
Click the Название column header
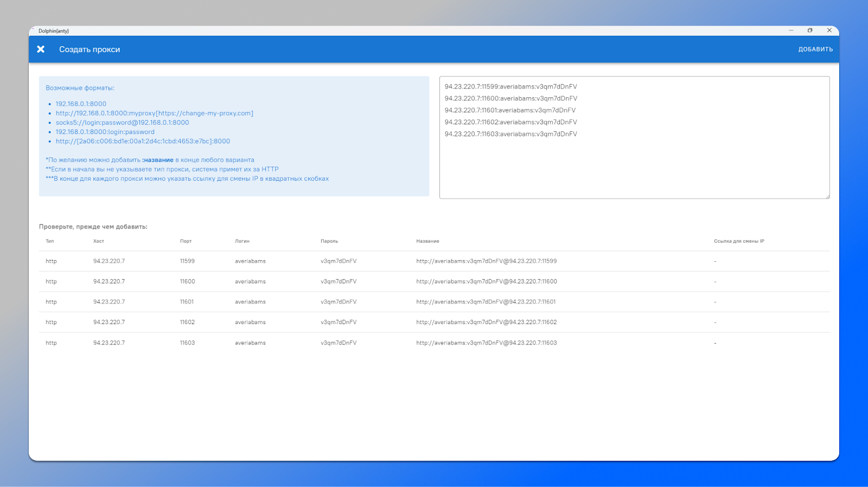[428, 241]
